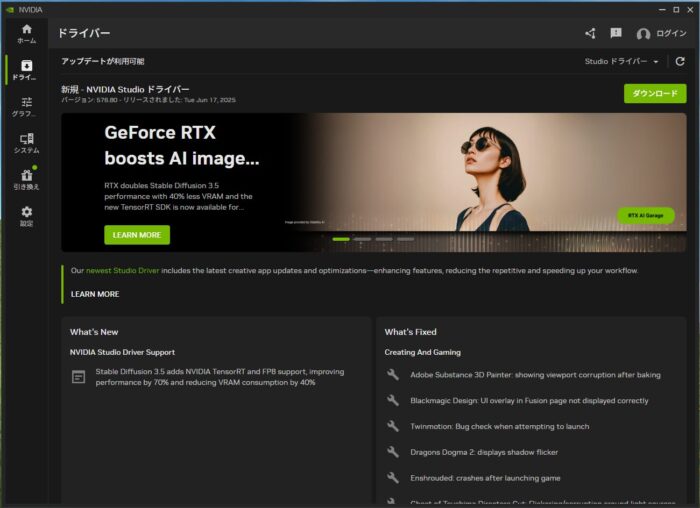Click wrench icon beside Enshrouded entry
The width and height of the screenshot is (700, 508).
(393, 478)
